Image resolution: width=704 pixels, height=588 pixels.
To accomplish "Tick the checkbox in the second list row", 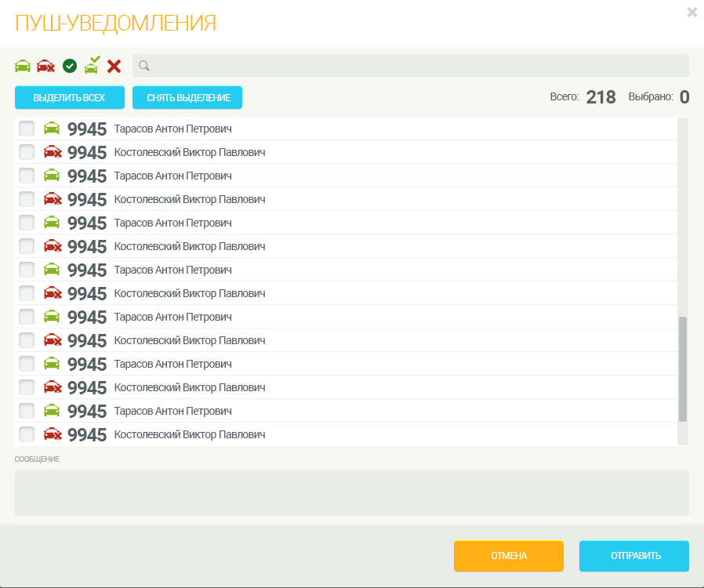I will click(27, 152).
